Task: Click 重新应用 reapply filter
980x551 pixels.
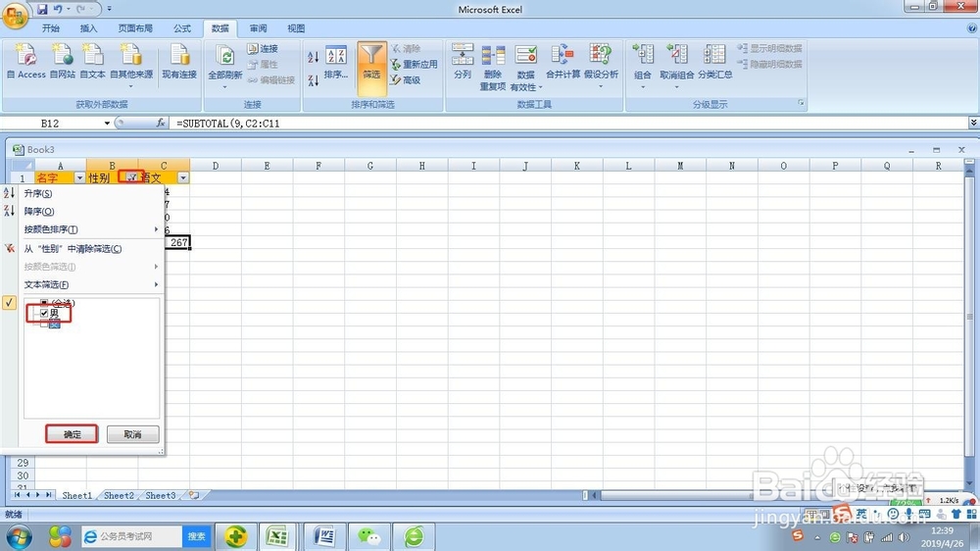Action: (414, 64)
